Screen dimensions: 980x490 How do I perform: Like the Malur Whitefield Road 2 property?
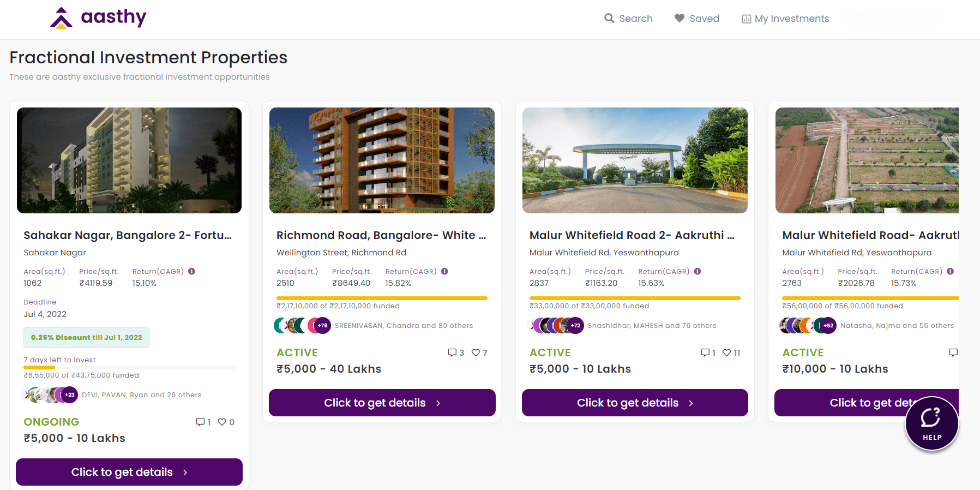tap(726, 352)
